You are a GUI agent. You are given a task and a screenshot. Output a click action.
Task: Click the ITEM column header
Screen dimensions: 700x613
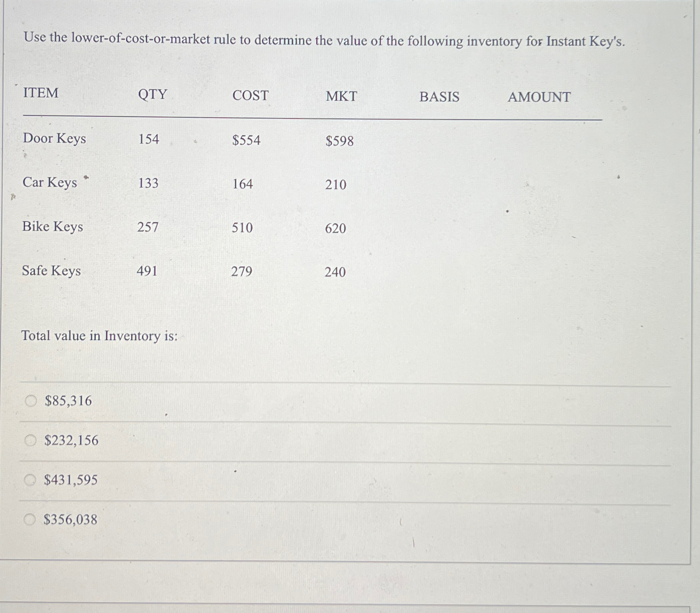41,93
